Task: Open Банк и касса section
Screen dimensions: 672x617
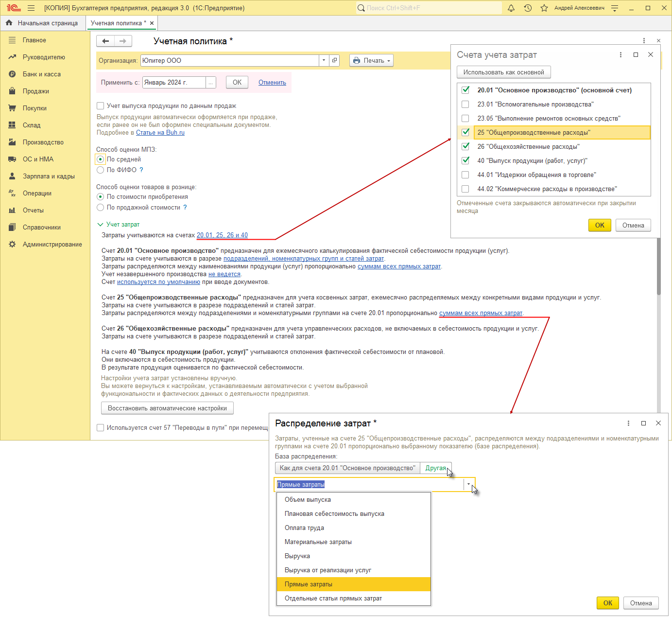Action: (42, 74)
